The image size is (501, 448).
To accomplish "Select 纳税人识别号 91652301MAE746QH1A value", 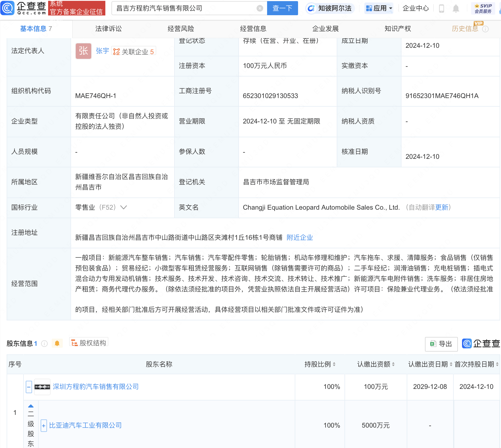I will click(x=442, y=96).
